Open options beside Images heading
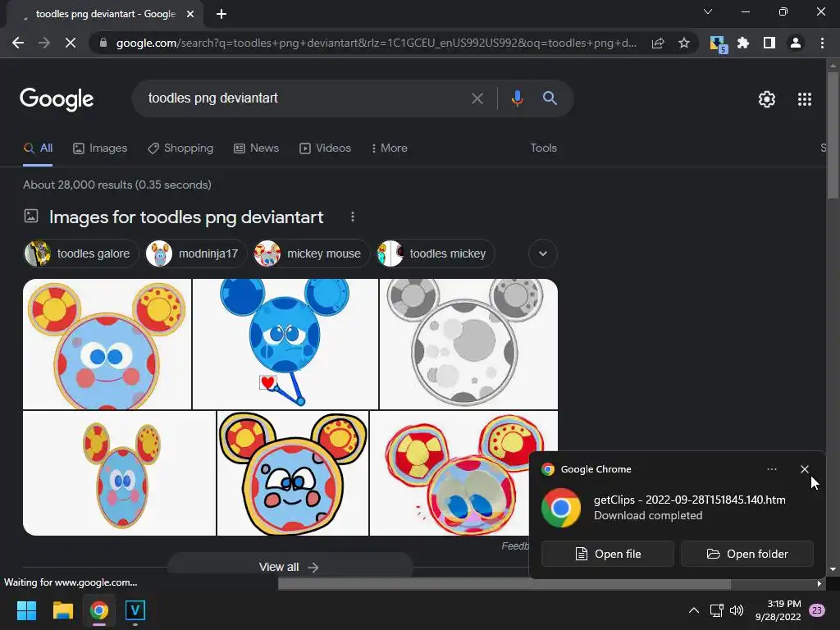Screen dimensions: 840x630 (x=352, y=217)
